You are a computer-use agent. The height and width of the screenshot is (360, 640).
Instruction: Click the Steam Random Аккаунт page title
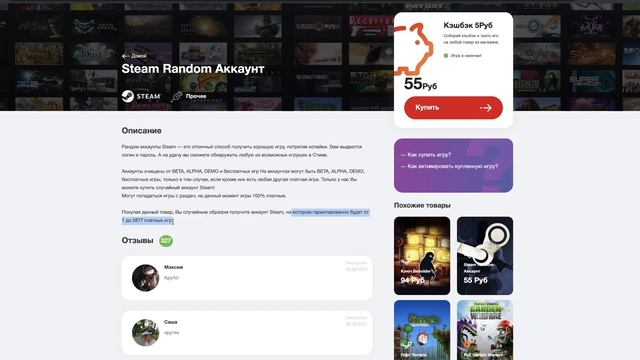point(193,69)
